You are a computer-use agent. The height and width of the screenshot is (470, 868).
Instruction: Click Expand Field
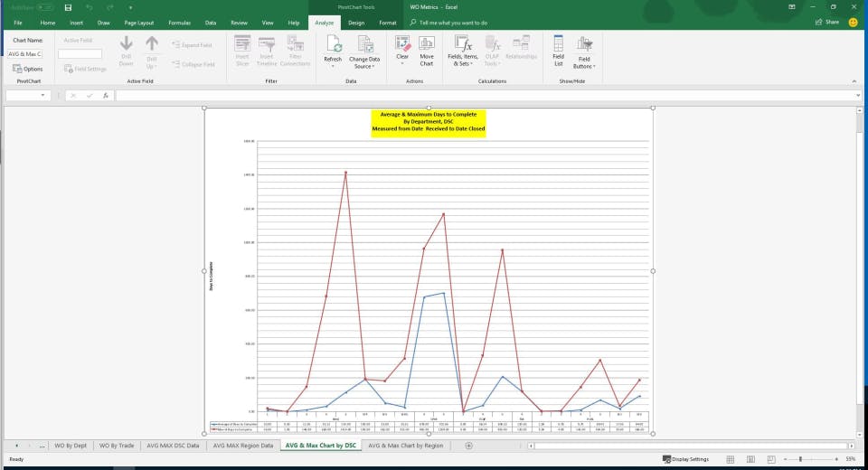coord(192,45)
